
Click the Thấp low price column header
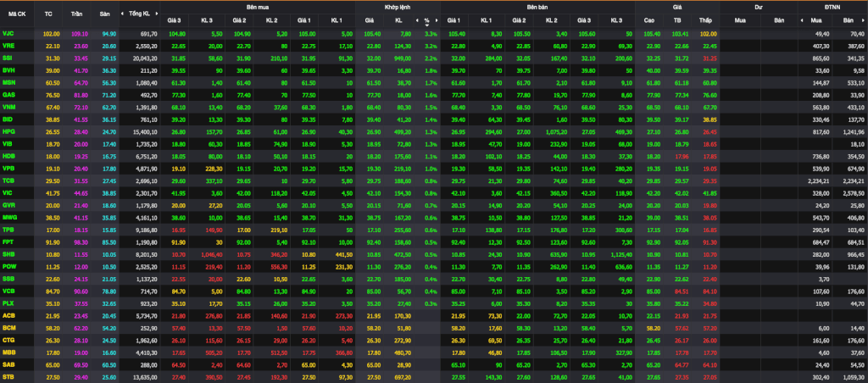click(705, 20)
